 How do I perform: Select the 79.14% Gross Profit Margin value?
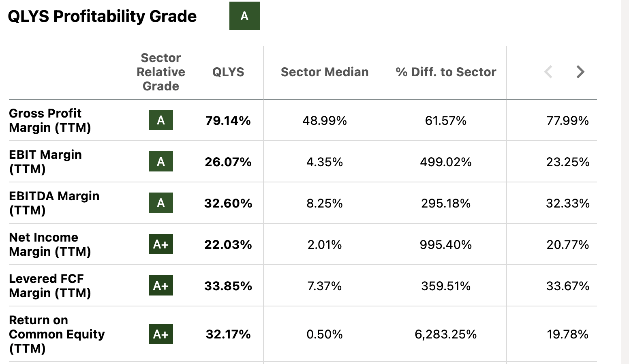pos(228,120)
